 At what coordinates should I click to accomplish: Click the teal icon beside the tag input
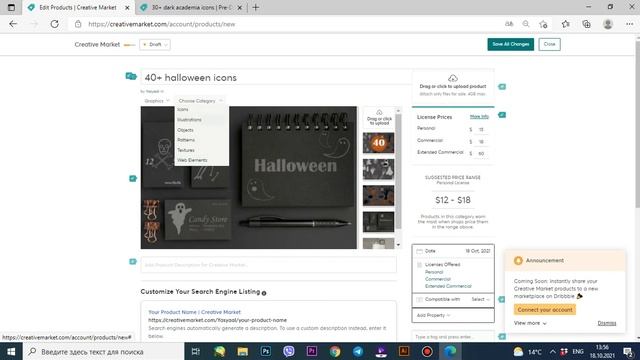[502, 337]
